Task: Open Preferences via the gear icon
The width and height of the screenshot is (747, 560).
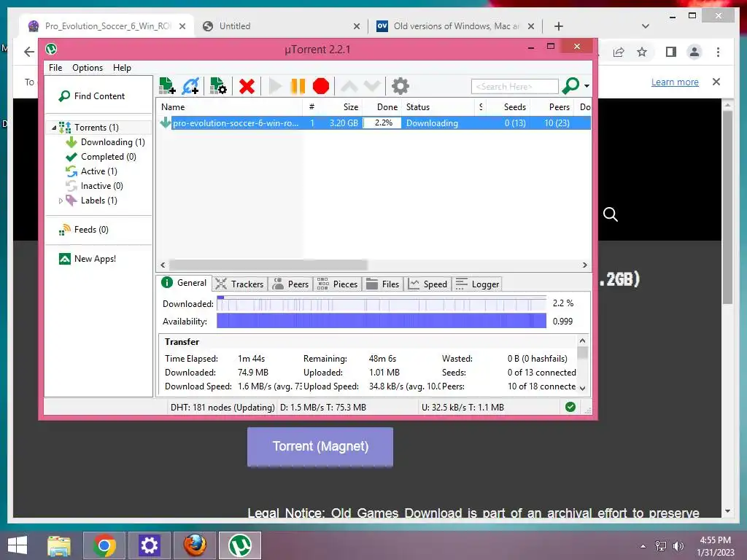Action: (400, 86)
